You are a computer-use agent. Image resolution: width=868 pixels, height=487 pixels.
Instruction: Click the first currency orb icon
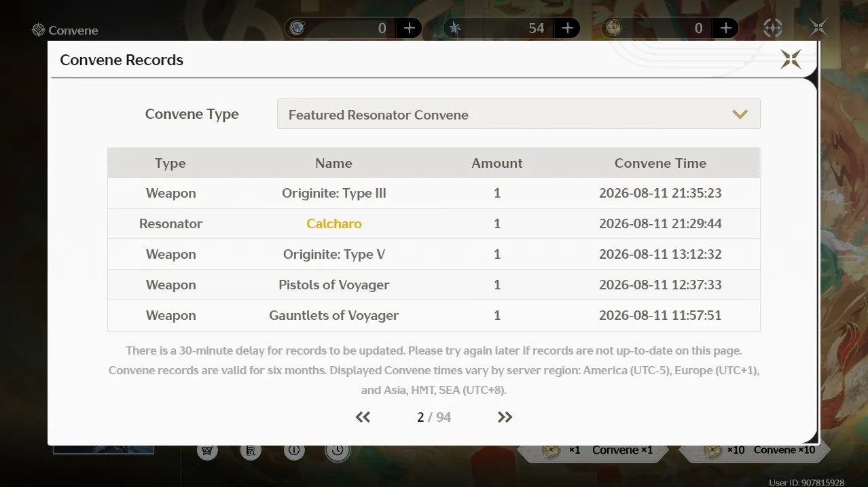pyautogui.click(x=297, y=28)
